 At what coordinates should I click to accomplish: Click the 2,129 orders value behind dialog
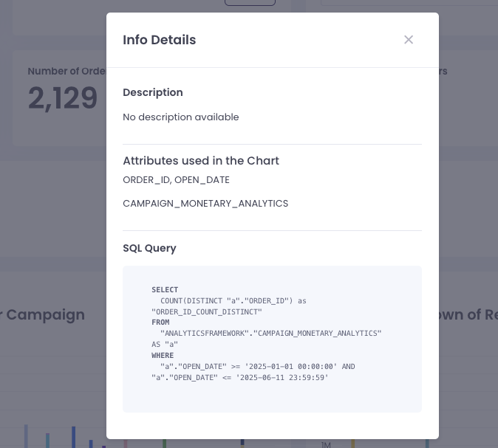coord(63,98)
